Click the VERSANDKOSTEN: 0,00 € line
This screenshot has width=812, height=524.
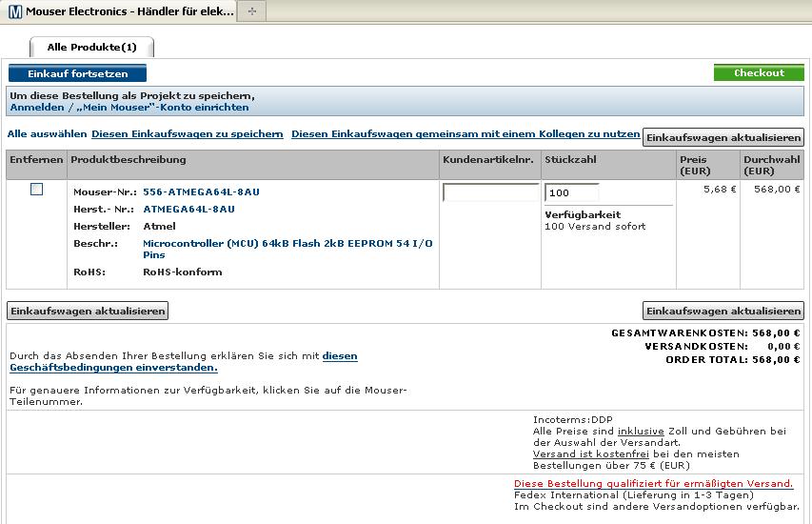pos(723,346)
